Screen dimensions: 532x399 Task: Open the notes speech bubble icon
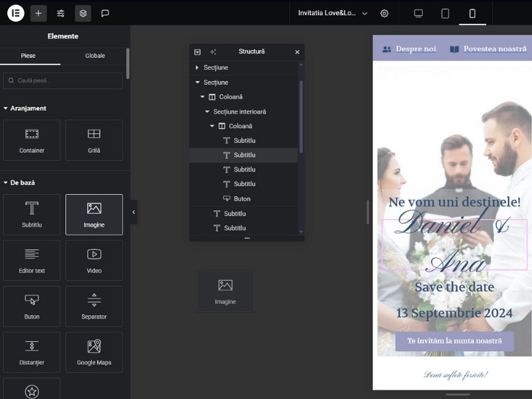tap(105, 13)
